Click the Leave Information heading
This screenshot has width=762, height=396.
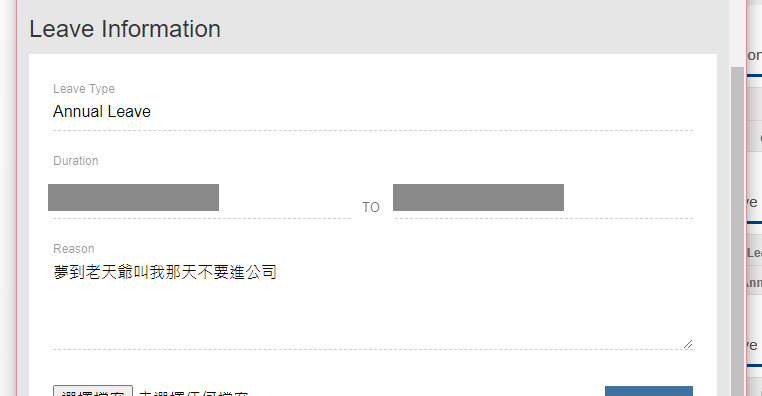[x=125, y=29]
